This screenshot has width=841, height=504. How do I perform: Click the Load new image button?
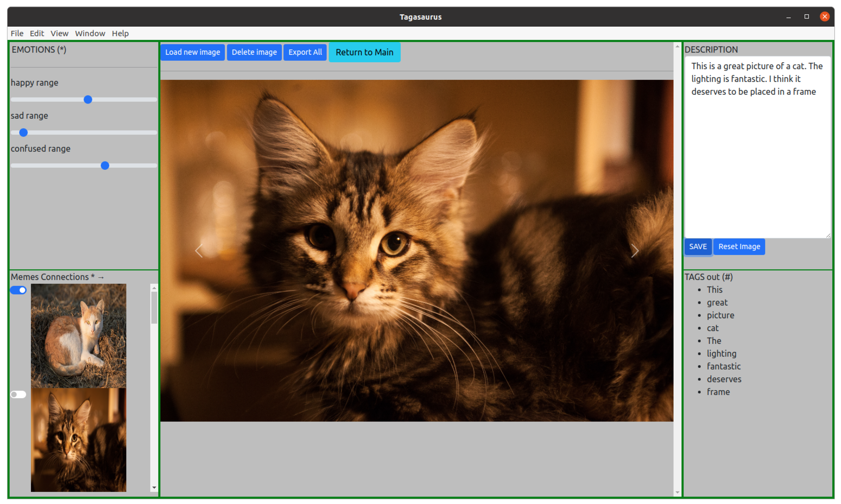point(192,52)
